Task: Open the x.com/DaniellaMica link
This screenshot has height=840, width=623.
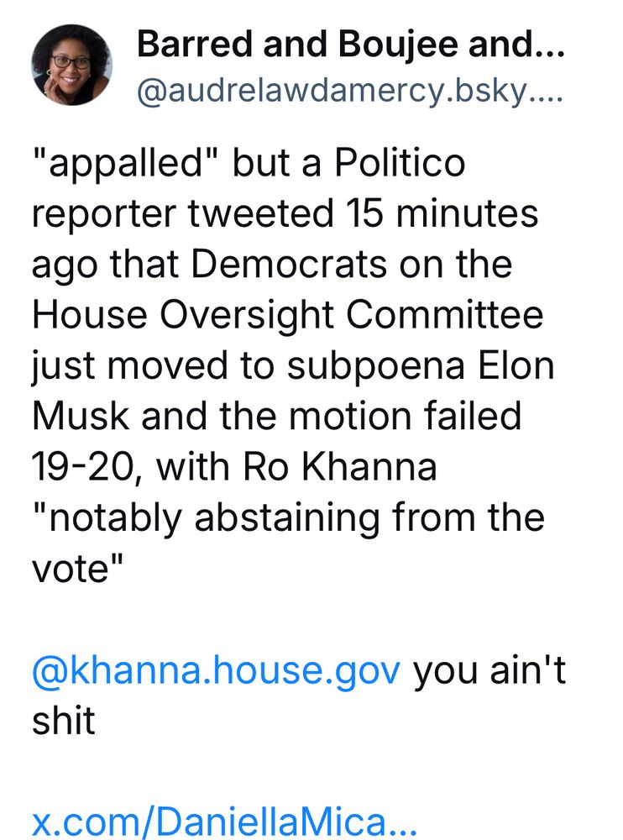Action: pos(224,822)
